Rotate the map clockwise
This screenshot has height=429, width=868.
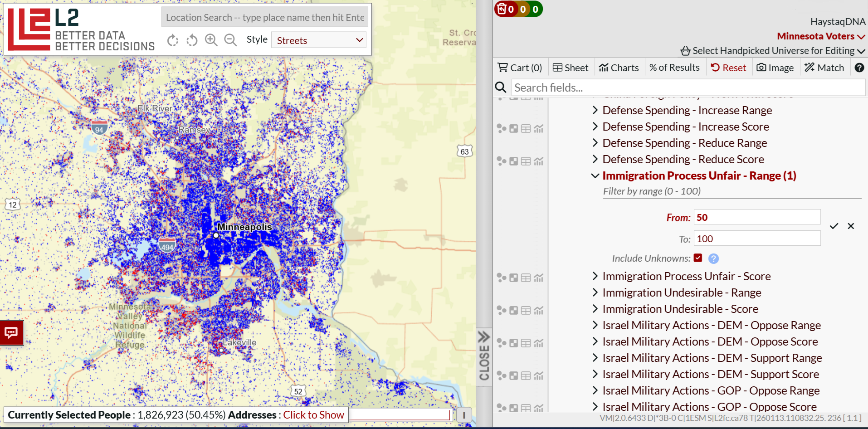pyautogui.click(x=173, y=40)
